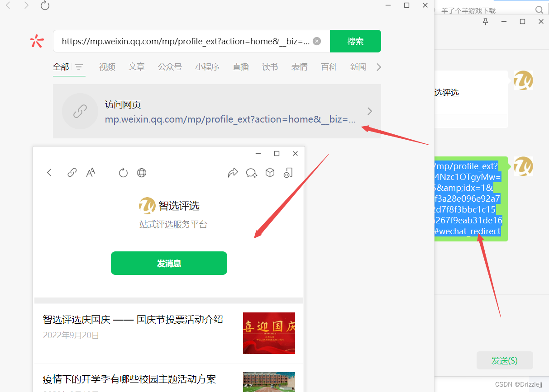This screenshot has height=392, width=549.
Task: Switch to the 百科 tab
Action: click(x=329, y=67)
